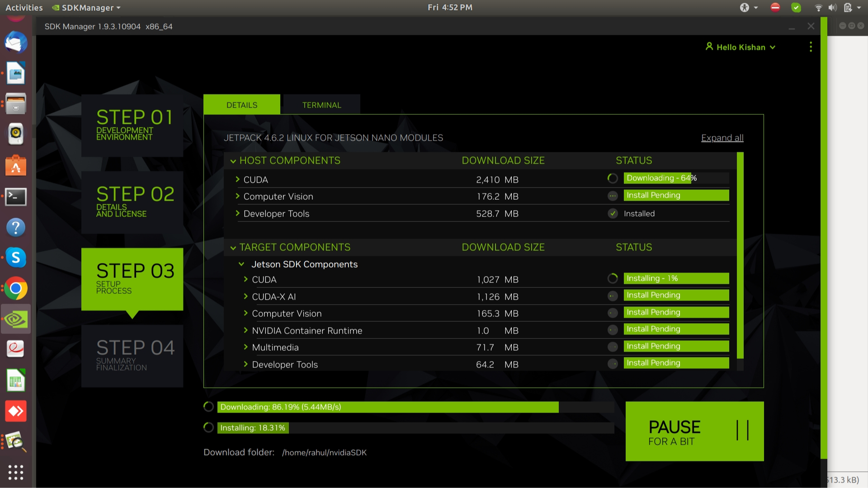Viewport: 868px width, 488px height.
Task: Select the DETAILS tab
Action: pos(242,105)
